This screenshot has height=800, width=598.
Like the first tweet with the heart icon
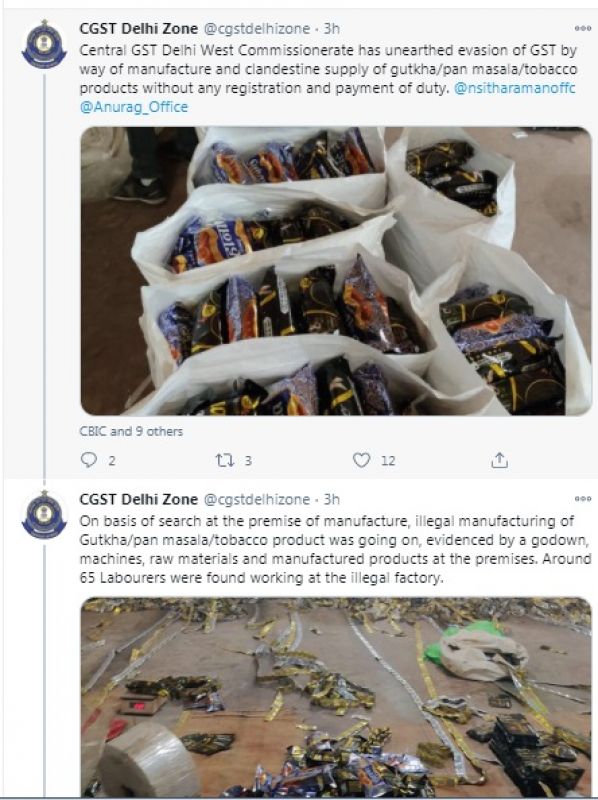[x=361, y=460]
